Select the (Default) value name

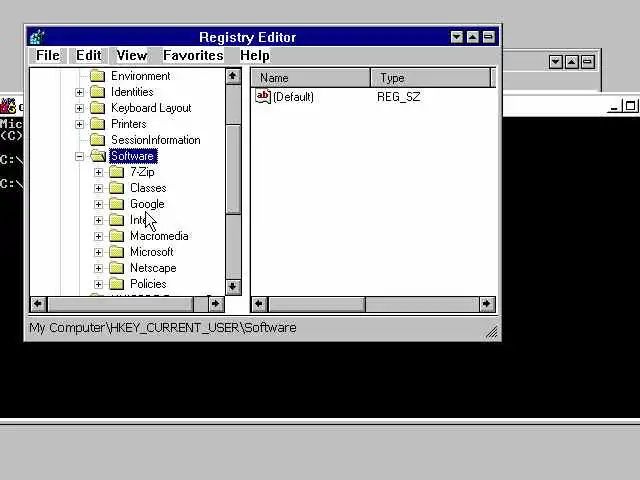click(293, 97)
